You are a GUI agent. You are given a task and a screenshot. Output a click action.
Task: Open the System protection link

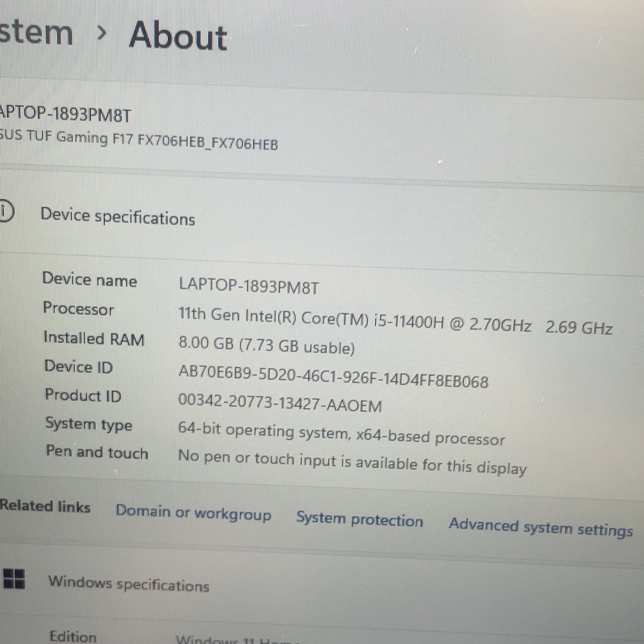point(359,519)
